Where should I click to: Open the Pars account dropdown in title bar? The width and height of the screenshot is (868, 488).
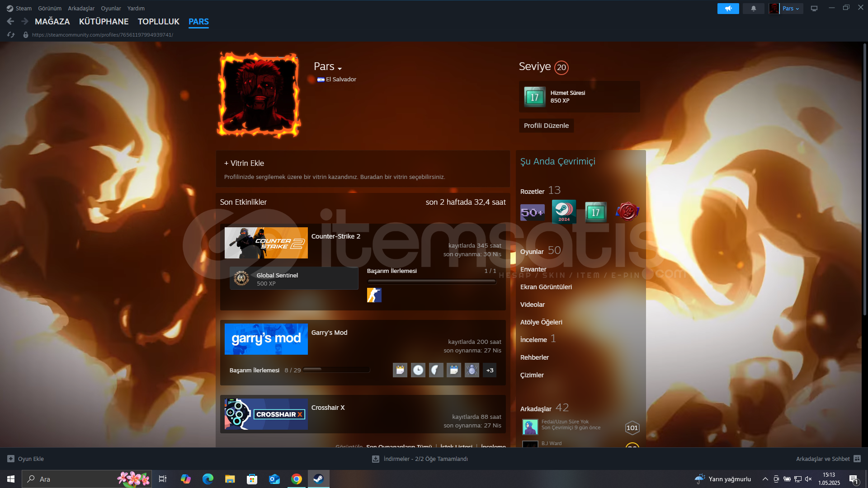click(786, 9)
